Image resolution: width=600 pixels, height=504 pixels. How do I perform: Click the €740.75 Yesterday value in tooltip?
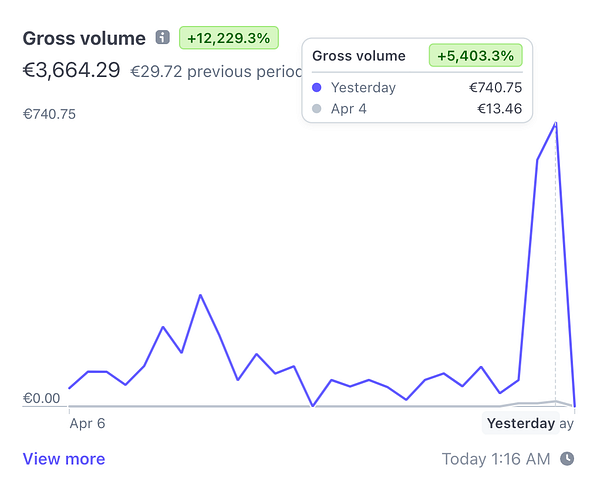[496, 88]
